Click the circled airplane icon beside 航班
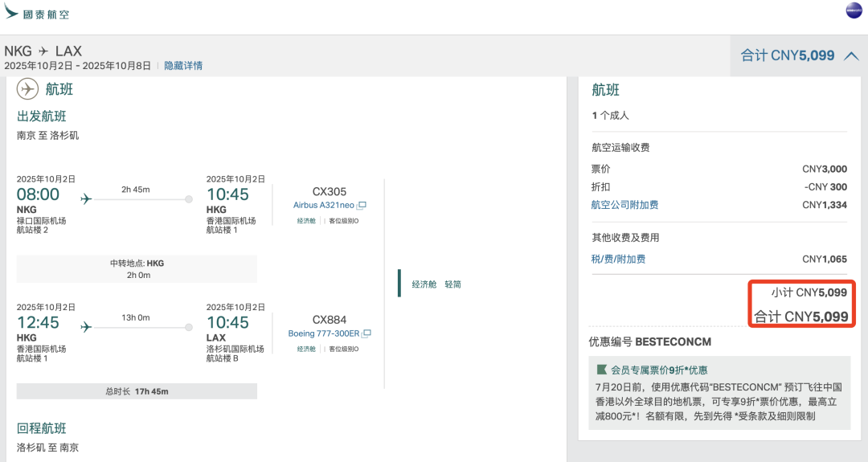The image size is (868, 462). point(27,89)
